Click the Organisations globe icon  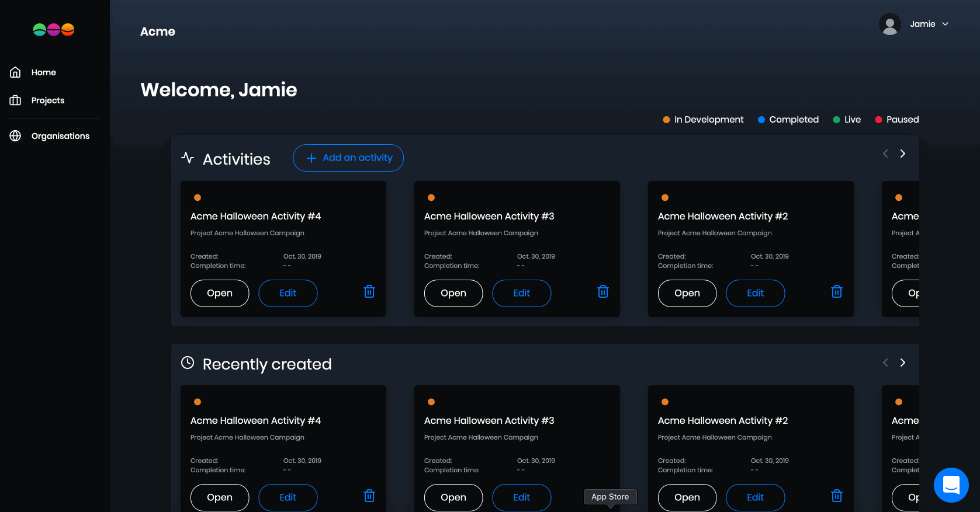click(x=15, y=136)
